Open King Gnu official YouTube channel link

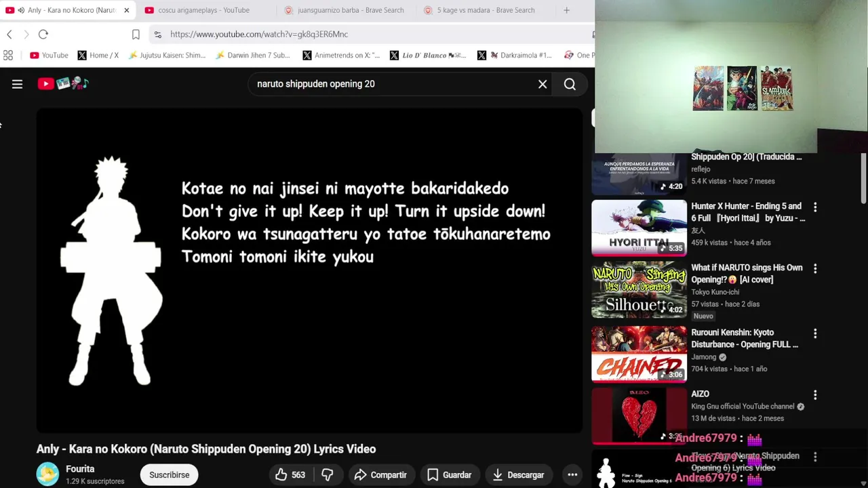[x=743, y=407]
